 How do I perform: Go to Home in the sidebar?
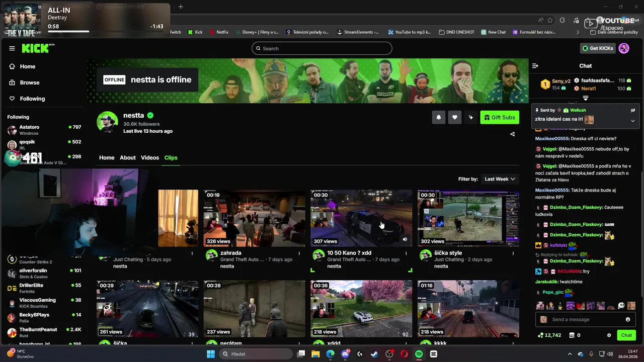point(28,66)
